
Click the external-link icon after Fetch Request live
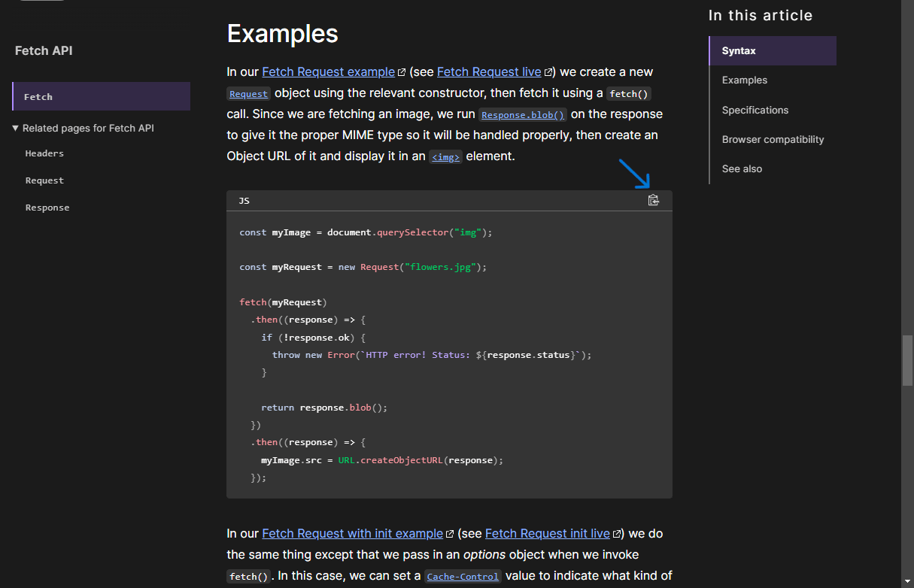[x=548, y=73]
